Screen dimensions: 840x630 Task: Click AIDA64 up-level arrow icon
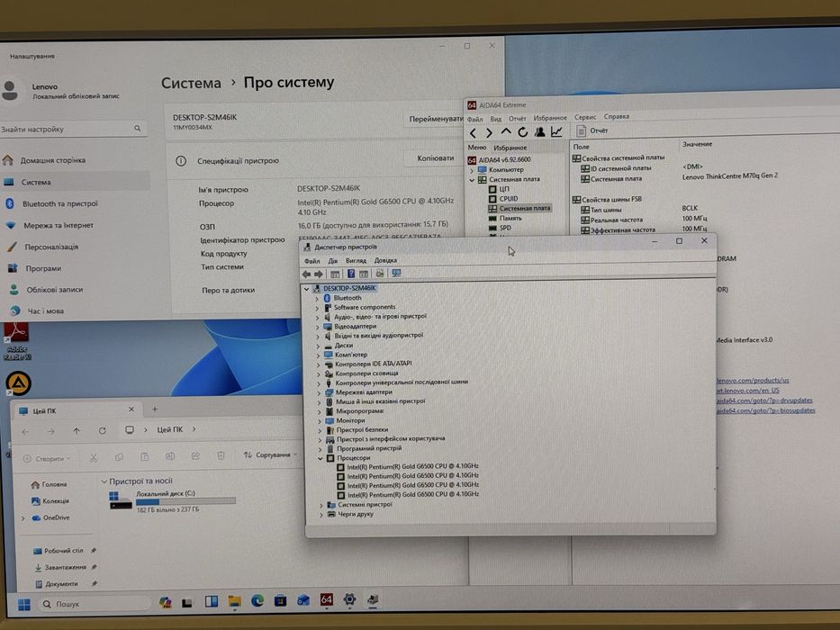click(x=506, y=131)
